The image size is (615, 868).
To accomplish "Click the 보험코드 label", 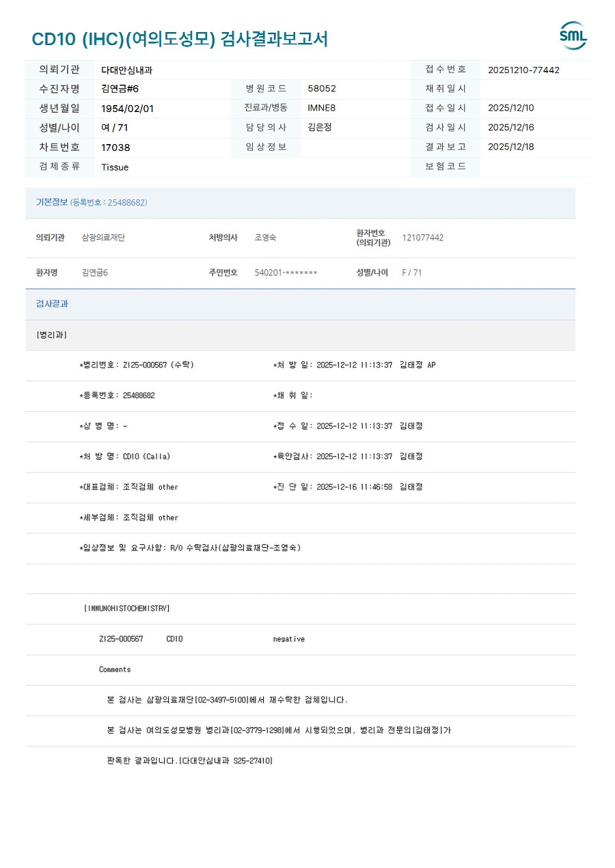I will coord(446,166).
